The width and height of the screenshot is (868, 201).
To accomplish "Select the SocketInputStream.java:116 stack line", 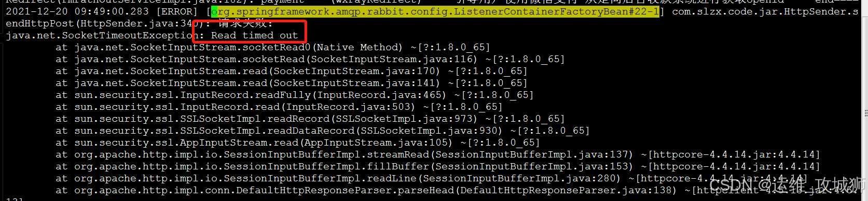I will [x=310, y=59].
